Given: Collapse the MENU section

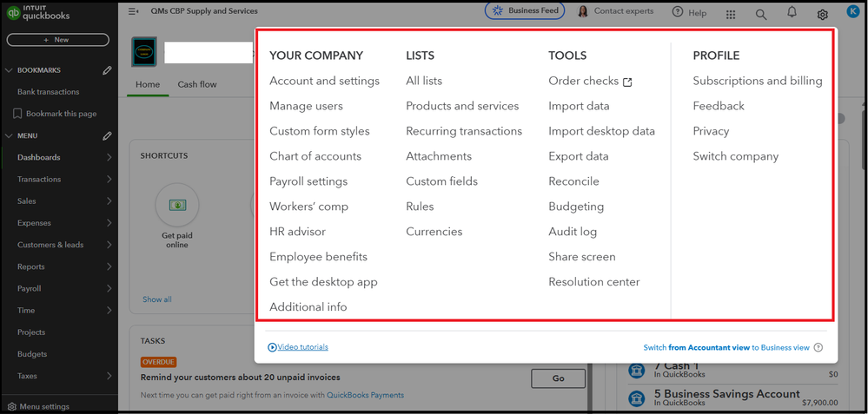Looking at the screenshot, I should [9, 135].
